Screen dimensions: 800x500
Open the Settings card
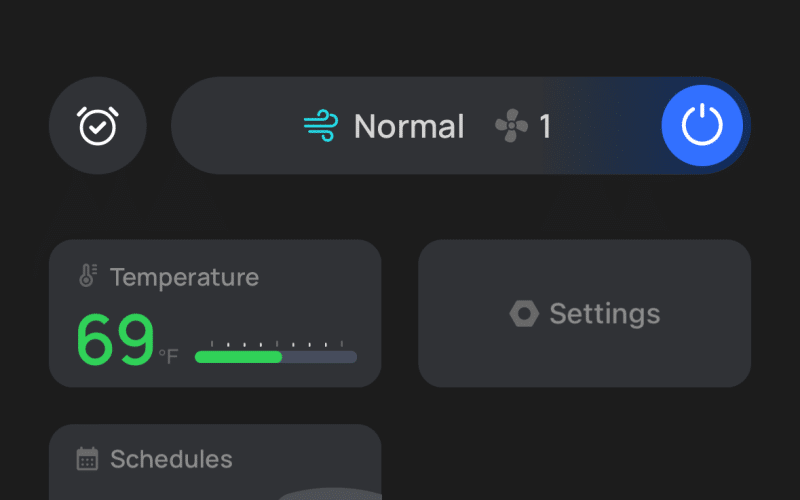pos(584,313)
